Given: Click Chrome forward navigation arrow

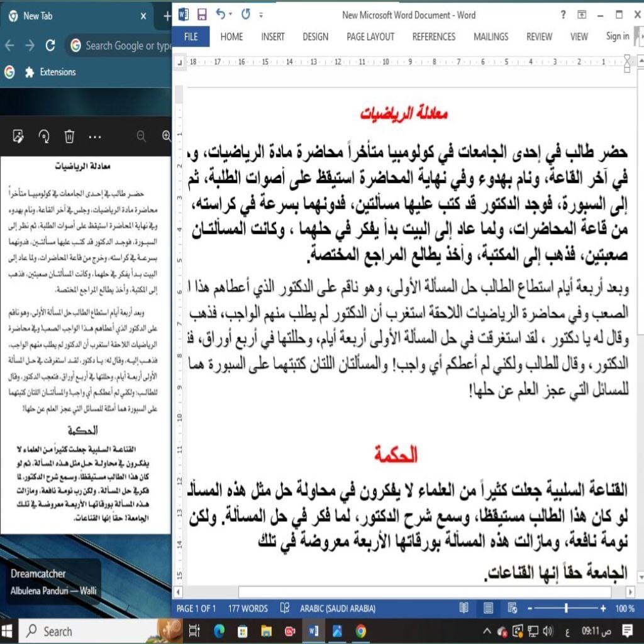Looking at the screenshot, I should (x=30, y=45).
